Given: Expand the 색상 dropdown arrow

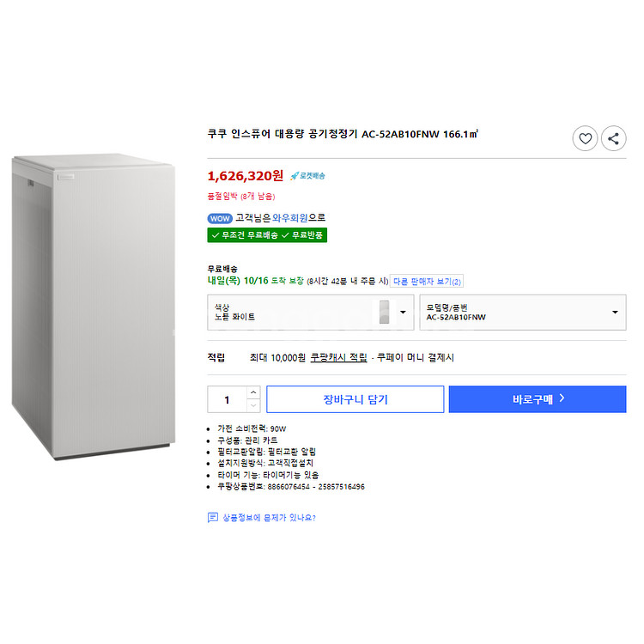Looking at the screenshot, I should [x=403, y=313].
